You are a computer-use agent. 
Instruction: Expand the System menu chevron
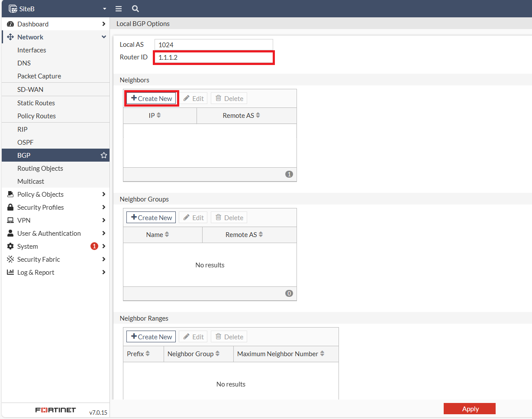click(104, 246)
